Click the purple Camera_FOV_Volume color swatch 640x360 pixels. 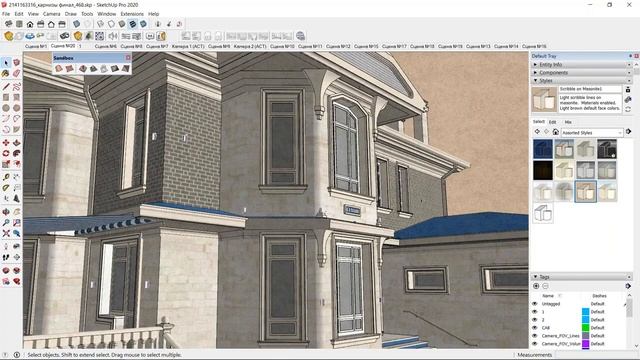pyautogui.click(x=585, y=344)
